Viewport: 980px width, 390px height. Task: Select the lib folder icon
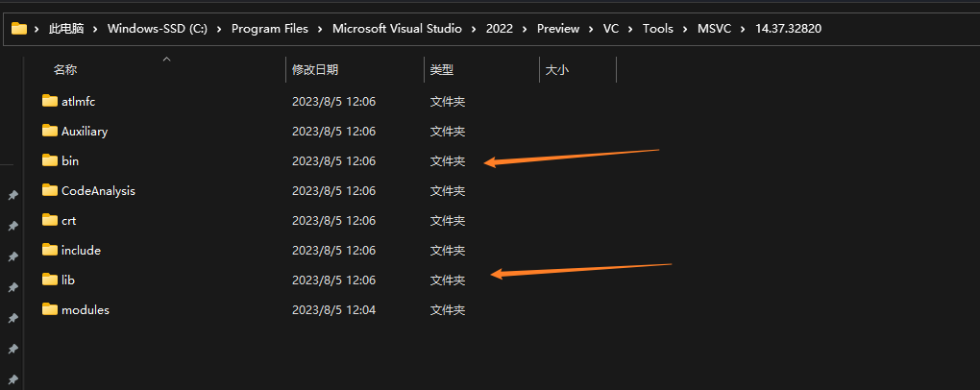50,280
